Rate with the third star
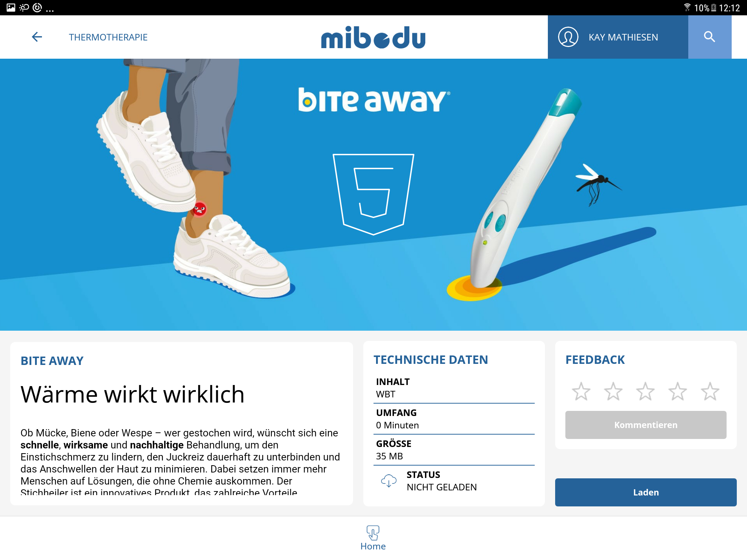Viewport: 747px width, 560px height. click(x=645, y=391)
